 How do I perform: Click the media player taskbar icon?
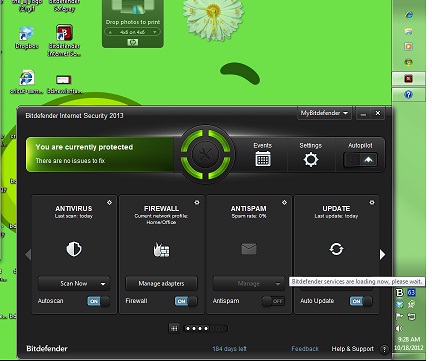409,46
